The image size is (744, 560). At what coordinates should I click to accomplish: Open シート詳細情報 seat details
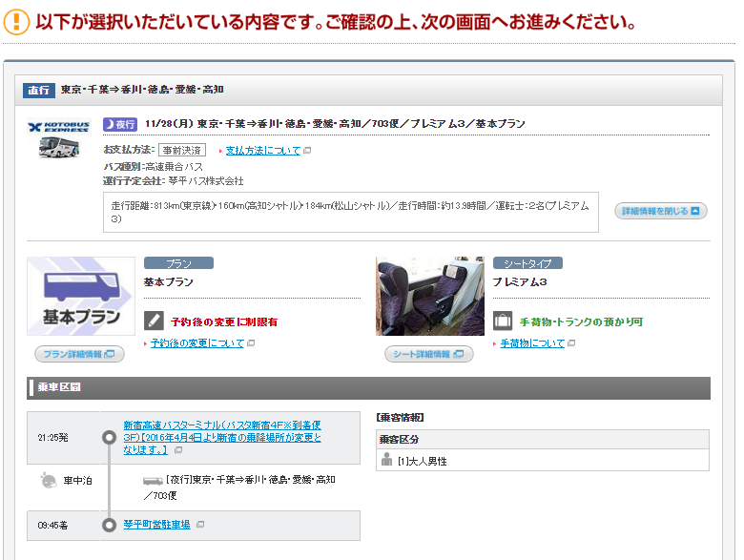point(428,354)
